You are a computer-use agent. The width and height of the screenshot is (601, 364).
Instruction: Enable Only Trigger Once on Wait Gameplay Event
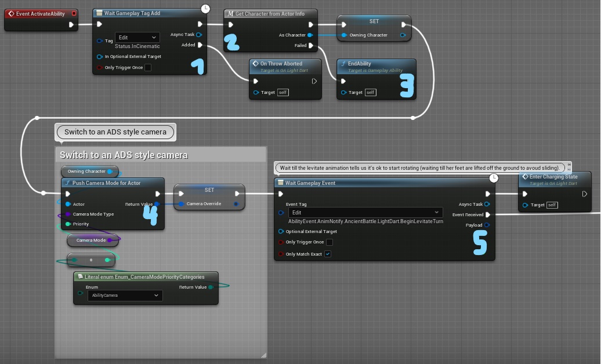(331, 242)
